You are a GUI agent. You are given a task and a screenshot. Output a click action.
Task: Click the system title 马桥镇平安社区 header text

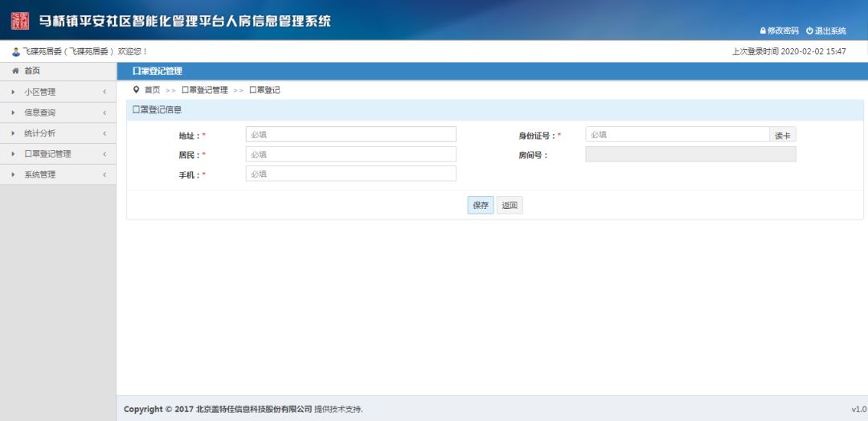[x=184, y=21]
